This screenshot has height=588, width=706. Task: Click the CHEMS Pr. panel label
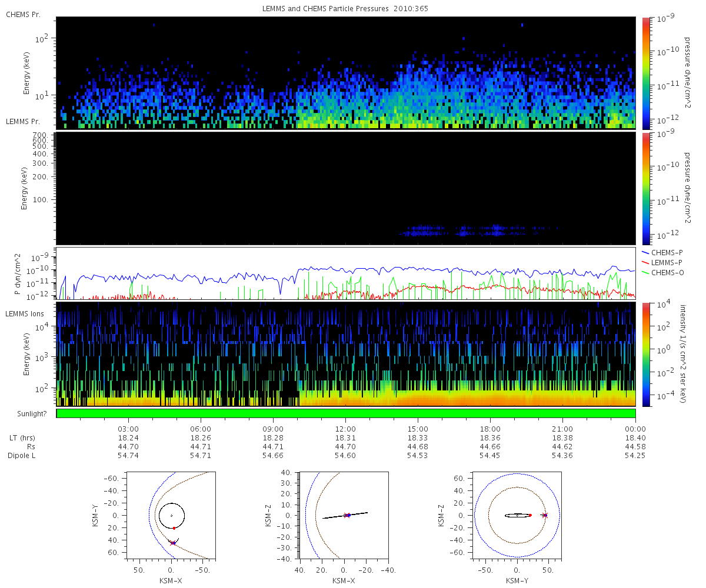tap(23, 14)
